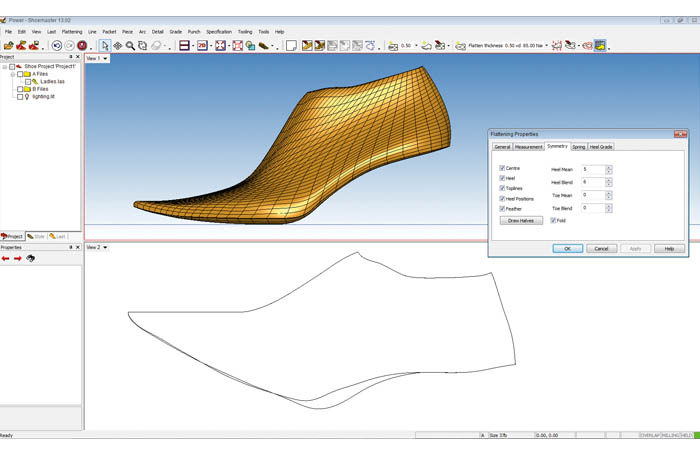Click red left arrow in Properties panel
Viewport: 700px width, 455px height.
tap(6, 258)
